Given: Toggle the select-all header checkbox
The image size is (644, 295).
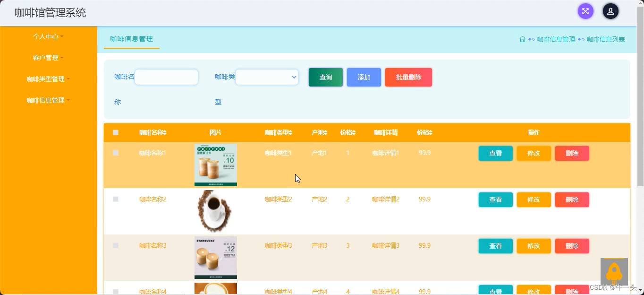Looking at the screenshot, I should pos(116,133).
